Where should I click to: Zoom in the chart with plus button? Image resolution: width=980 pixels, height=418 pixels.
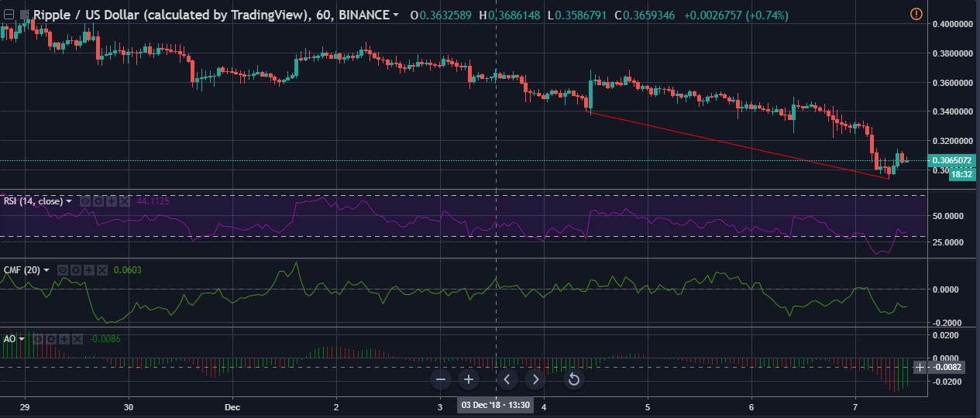point(469,379)
